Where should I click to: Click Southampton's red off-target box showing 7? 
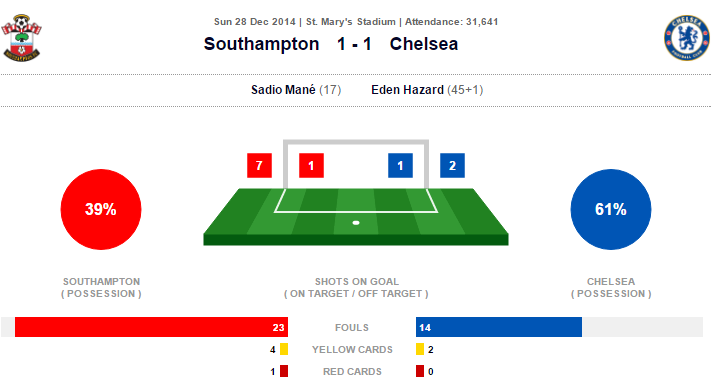[259, 165]
